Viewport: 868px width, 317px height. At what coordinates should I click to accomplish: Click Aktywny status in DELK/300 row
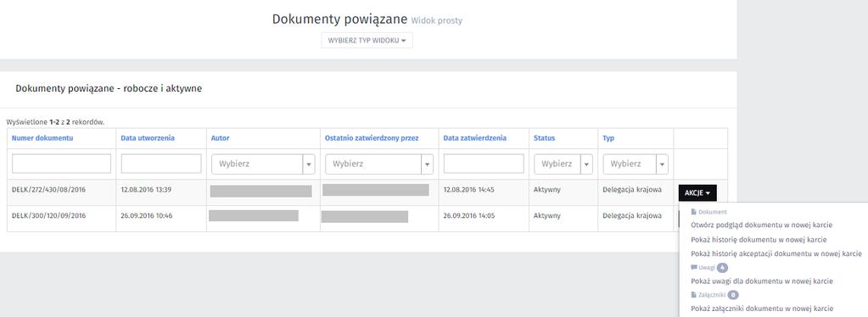[x=547, y=216]
